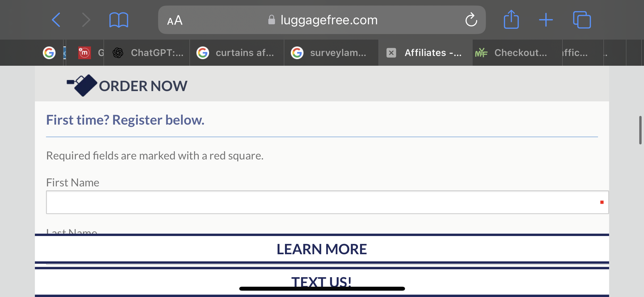Open the bookmarks book icon
644x297 pixels.
119,20
